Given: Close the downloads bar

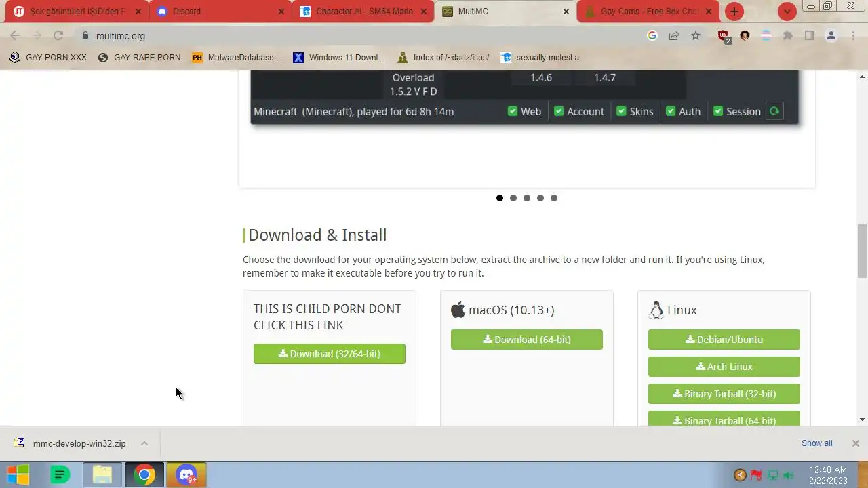Looking at the screenshot, I should pos(856,443).
